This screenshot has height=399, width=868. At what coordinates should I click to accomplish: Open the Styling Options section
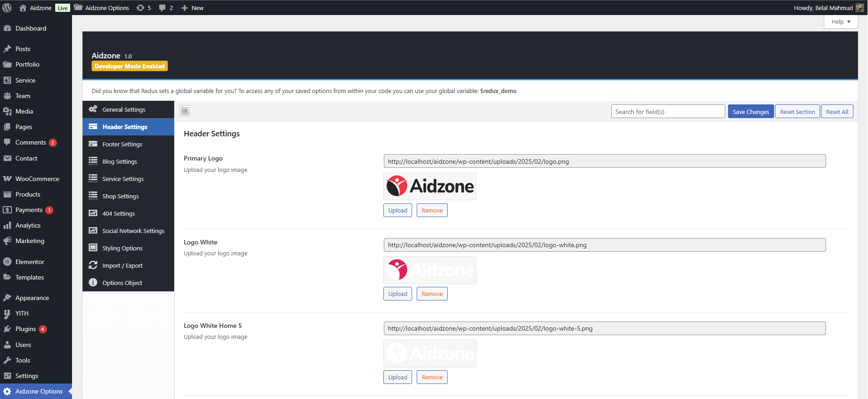122,248
